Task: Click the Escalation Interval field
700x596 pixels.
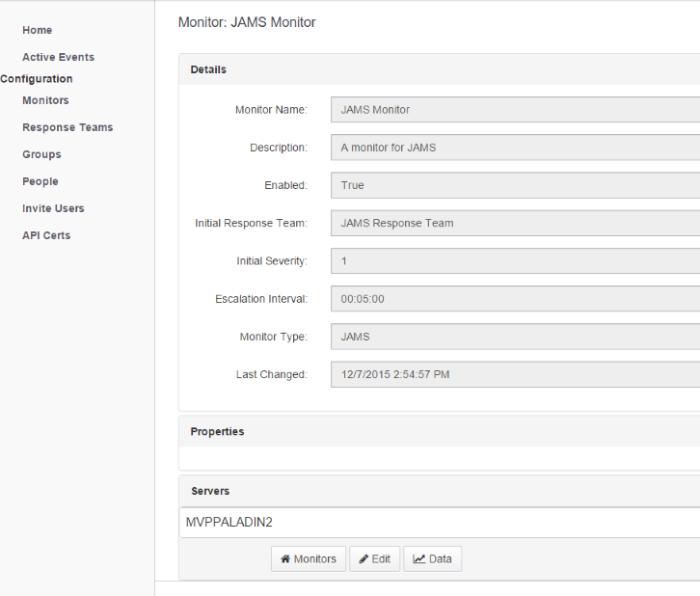Action: click(x=515, y=299)
